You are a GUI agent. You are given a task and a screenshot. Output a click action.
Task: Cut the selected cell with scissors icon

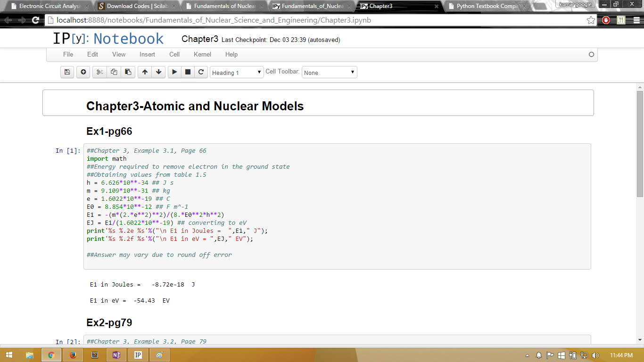[99, 72]
